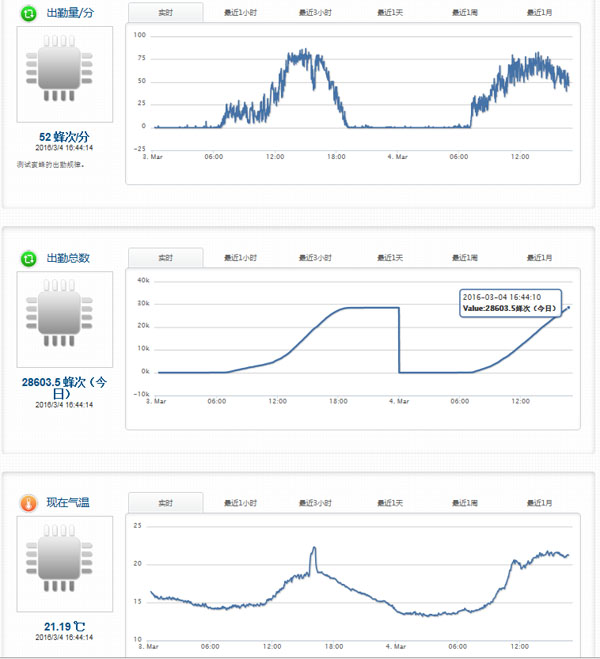
Task: Select the 实时 tab in 出勤量/分 panel
Action: pyautogui.click(x=166, y=13)
